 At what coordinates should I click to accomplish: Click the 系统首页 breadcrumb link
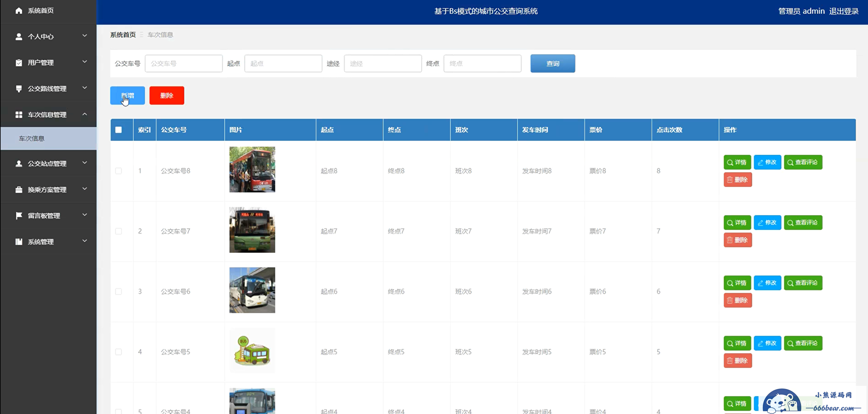pos(123,35)
